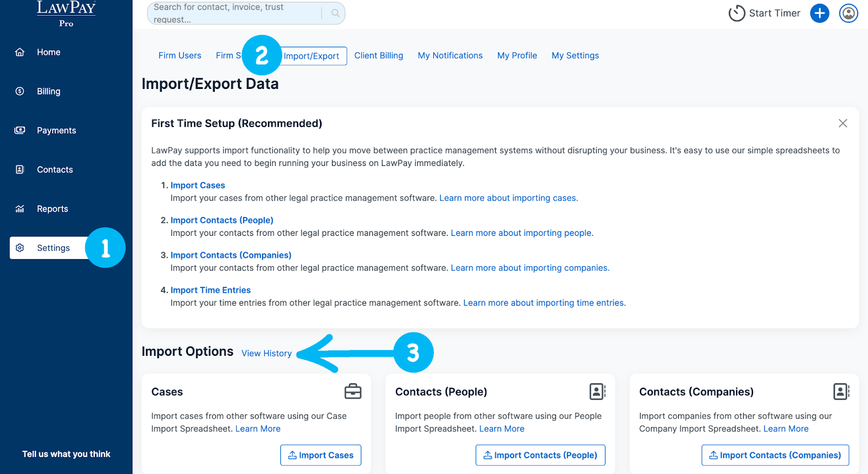Click the Home house icon

[20, 52]
